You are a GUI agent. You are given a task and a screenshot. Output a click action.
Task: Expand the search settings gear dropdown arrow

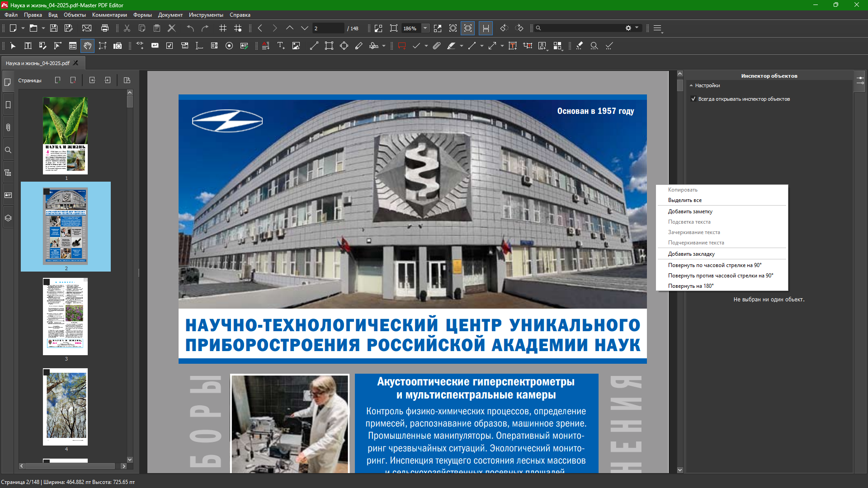point(637,28)
